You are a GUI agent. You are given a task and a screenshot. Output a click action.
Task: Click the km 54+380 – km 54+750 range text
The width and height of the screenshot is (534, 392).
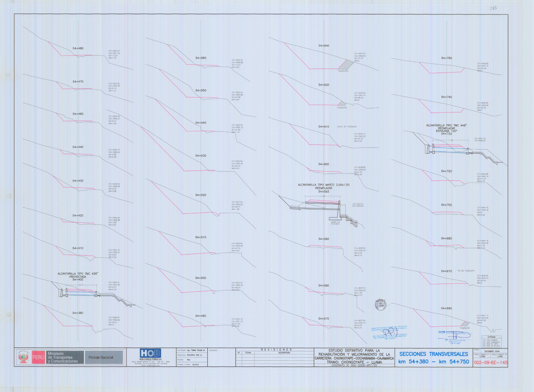pyautogui.click(x=434, y=362)
